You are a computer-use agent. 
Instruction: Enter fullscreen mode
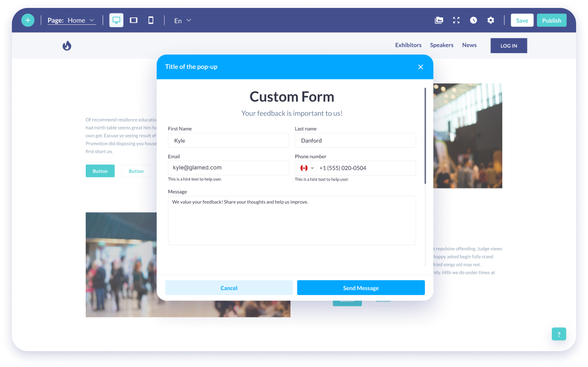coord(456,20)
